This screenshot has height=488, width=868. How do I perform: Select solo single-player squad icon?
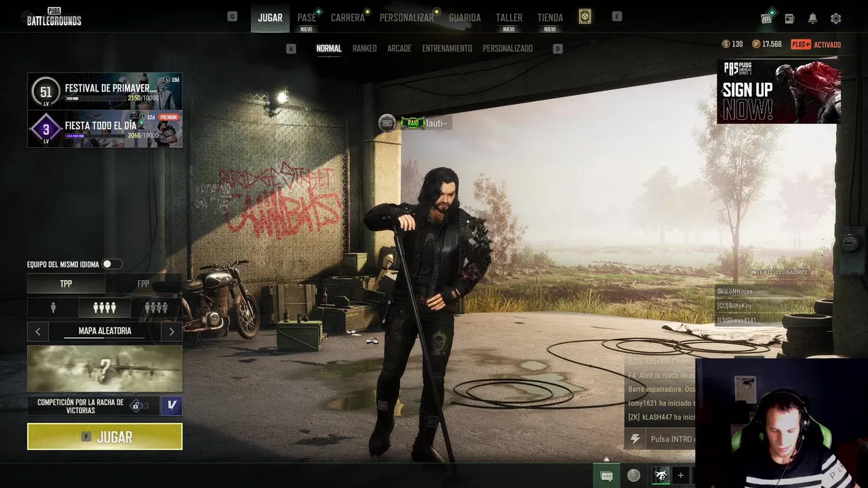[53, 308]
